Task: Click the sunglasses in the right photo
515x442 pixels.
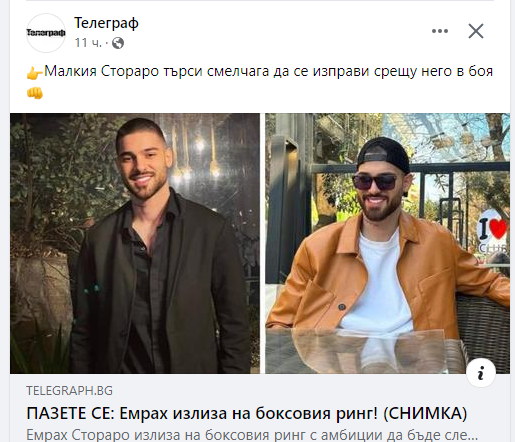Action: (375, 182)
